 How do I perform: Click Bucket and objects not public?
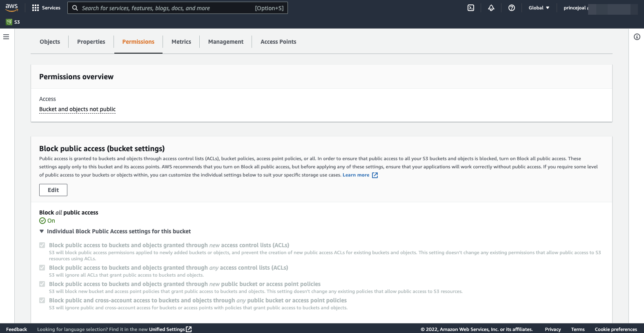[77, 109]
